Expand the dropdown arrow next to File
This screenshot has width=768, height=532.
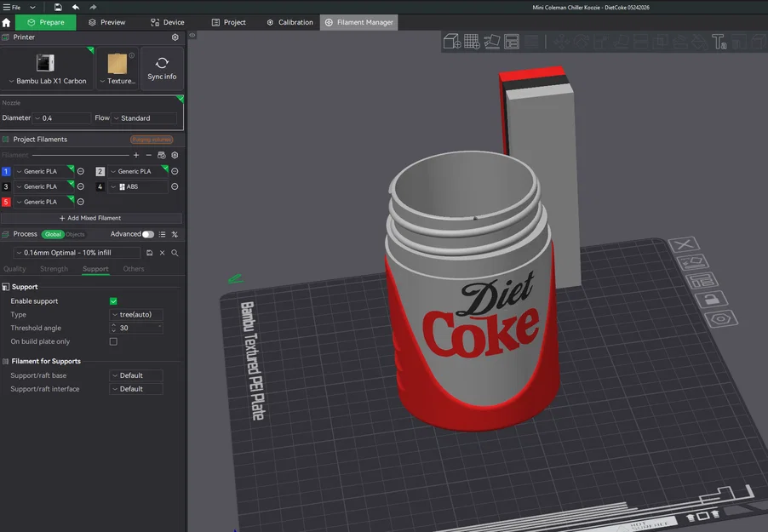(32, 8)
